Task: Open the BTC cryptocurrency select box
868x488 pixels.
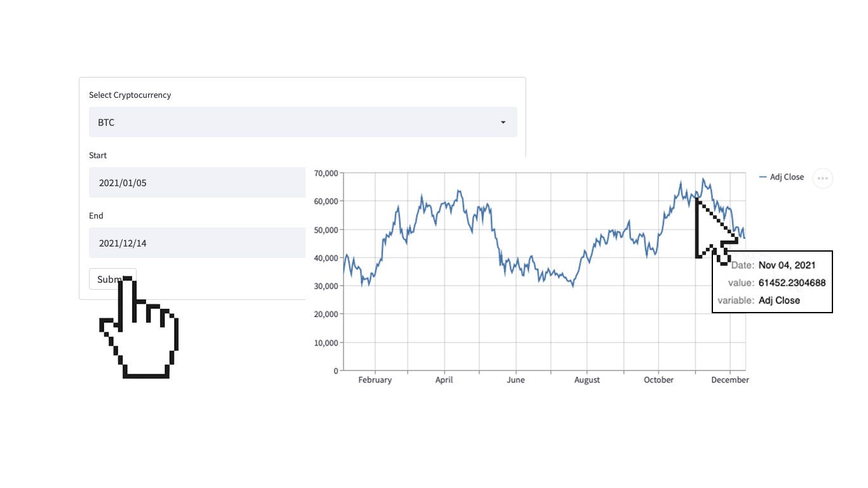Action: (x=302, y=122)
